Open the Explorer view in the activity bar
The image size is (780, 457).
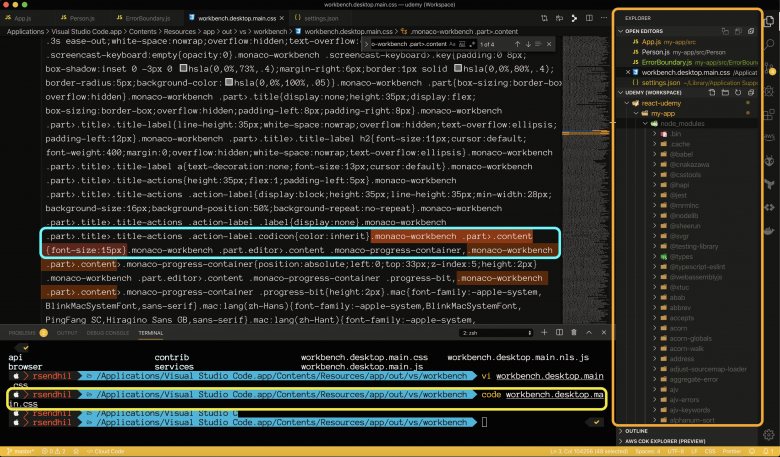[x=769, y=21]
